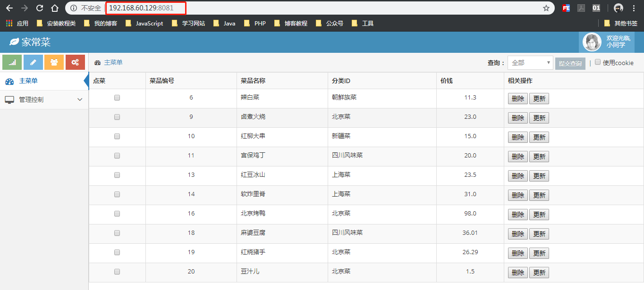Update the 北京烤鸭 dish

539,215
